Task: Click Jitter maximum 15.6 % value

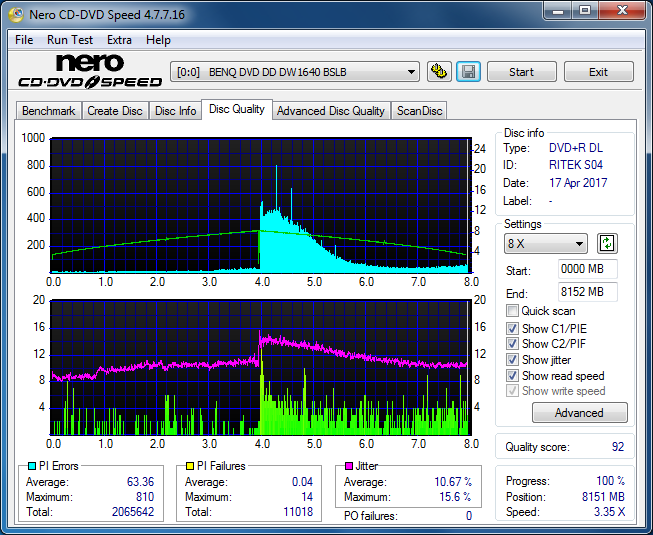Action: coord(455,497)
